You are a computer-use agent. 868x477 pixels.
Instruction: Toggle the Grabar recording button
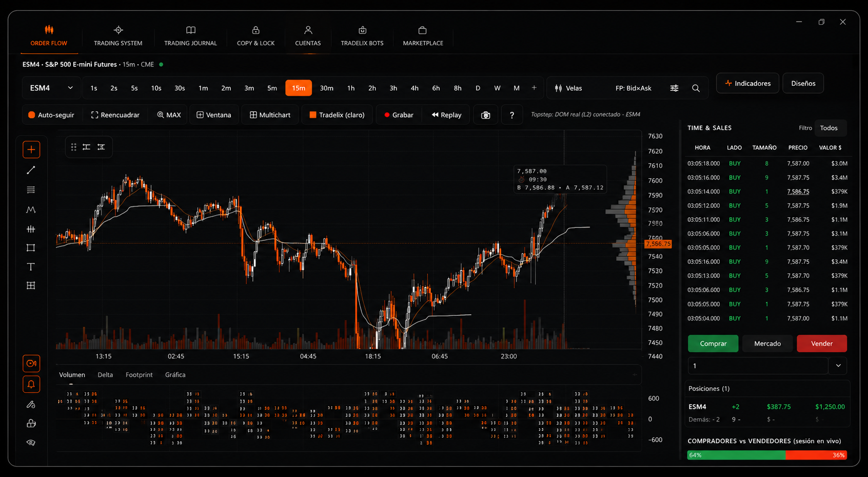(x=399, y=115)
